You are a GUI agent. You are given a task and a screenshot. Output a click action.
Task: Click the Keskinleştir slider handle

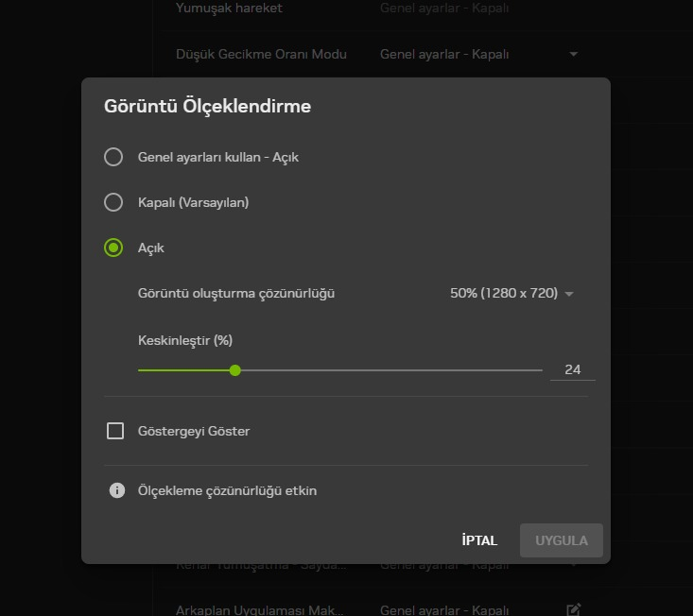(x=235, y=370)
